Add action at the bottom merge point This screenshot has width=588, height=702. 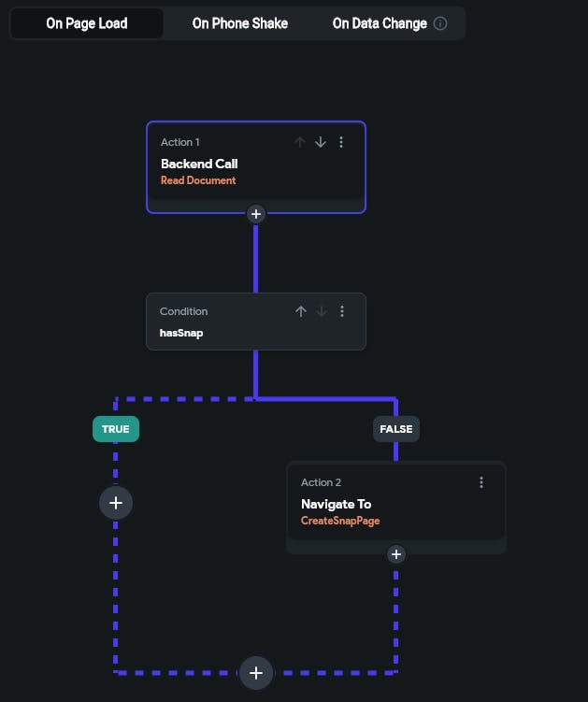coord(256,672)
